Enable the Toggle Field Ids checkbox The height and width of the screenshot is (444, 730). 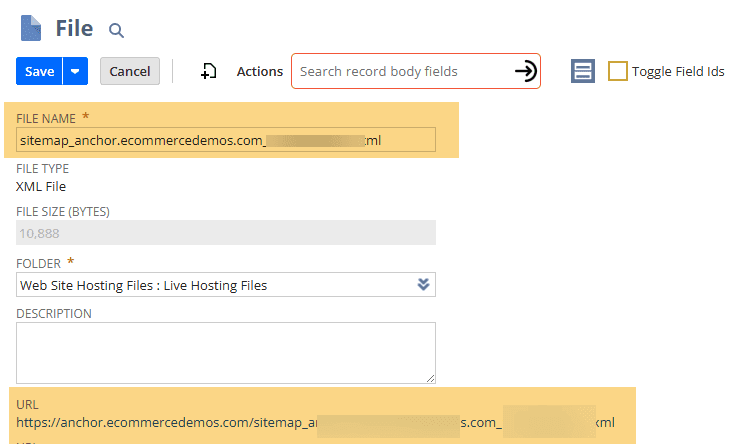617,71
